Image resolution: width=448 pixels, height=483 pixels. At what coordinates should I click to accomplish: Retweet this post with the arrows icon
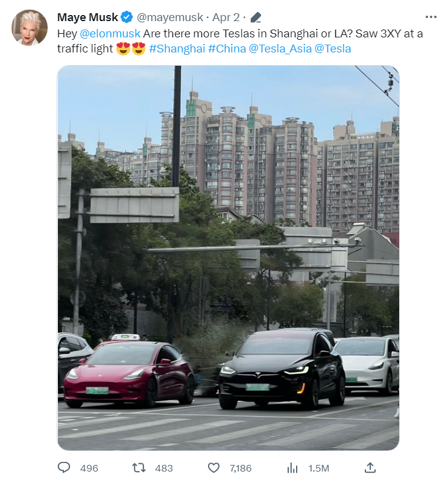(139, 468)
